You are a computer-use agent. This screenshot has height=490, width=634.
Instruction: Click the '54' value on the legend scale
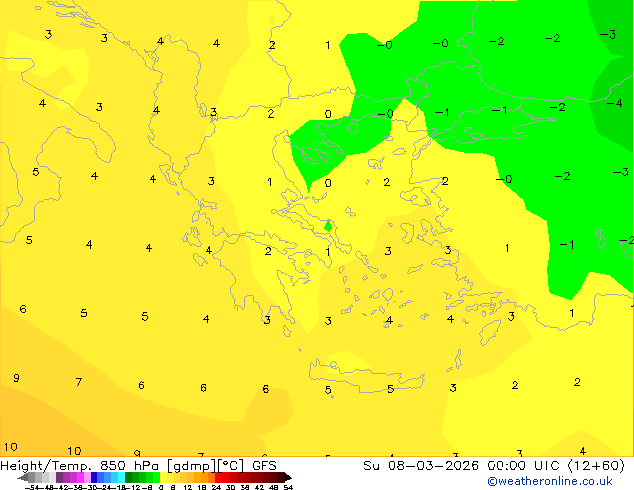tap(288, 487)
